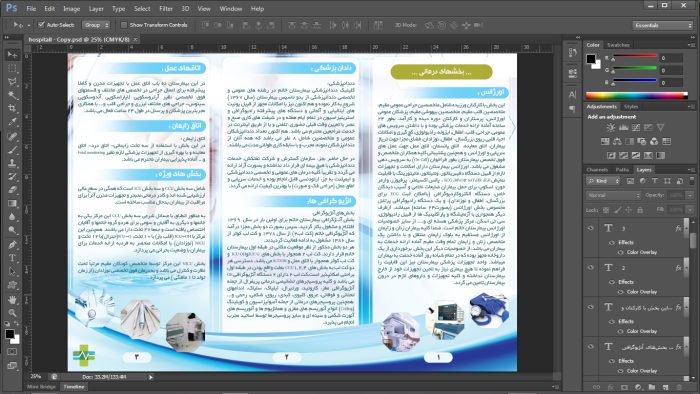The height and width of the screenshot is (394, 700).
Task: Hide the text layer named 2
Action: [x=591, y=268]
